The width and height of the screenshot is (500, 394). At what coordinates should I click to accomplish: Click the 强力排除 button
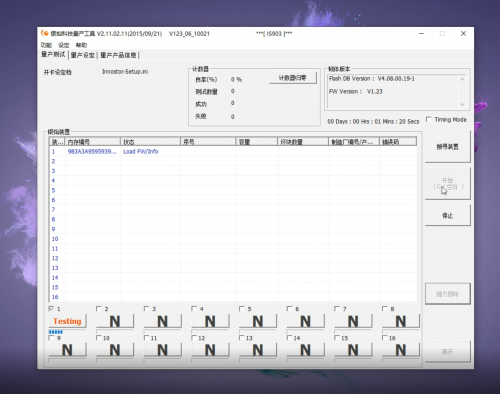(x=447, y=294)
